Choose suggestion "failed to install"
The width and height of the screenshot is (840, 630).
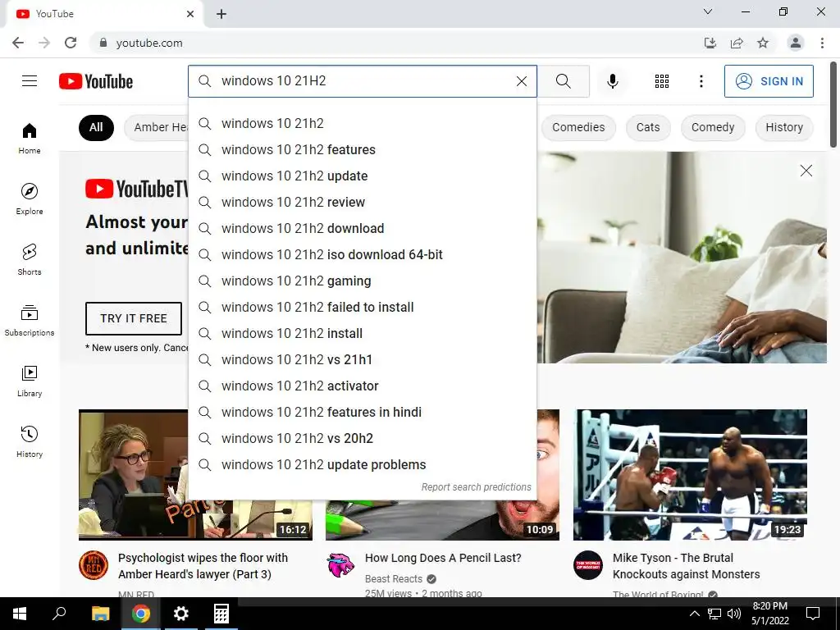click(362, 307)
